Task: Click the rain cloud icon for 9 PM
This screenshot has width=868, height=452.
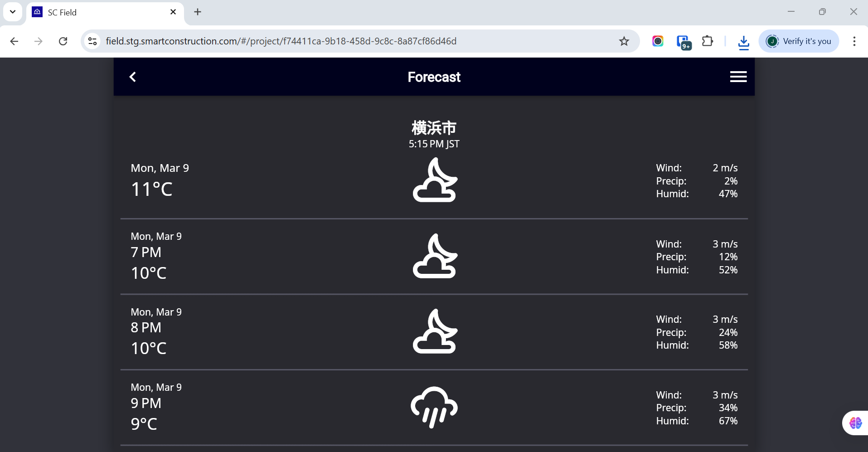Action: pyautogui.click(x=434, y=407)
